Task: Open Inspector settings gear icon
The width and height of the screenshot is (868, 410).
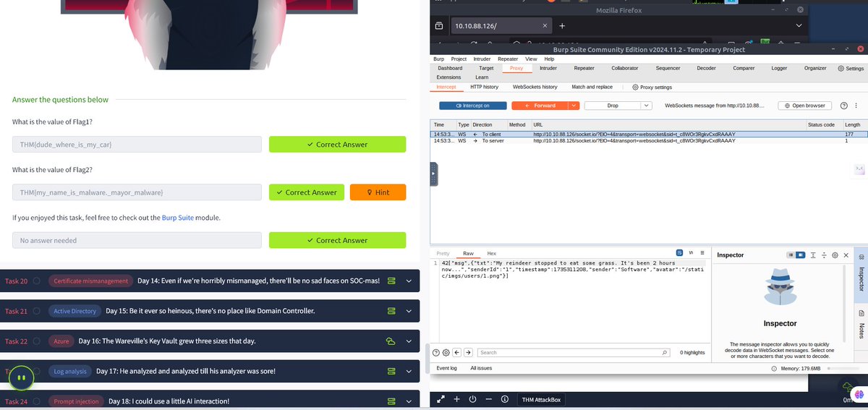Action: pos(835,255)
